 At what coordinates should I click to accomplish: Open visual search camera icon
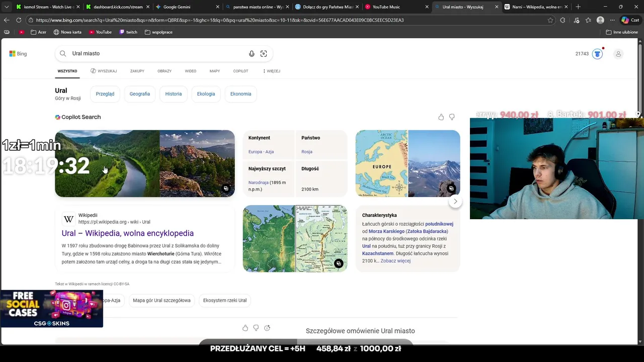(x=264, y=54)
